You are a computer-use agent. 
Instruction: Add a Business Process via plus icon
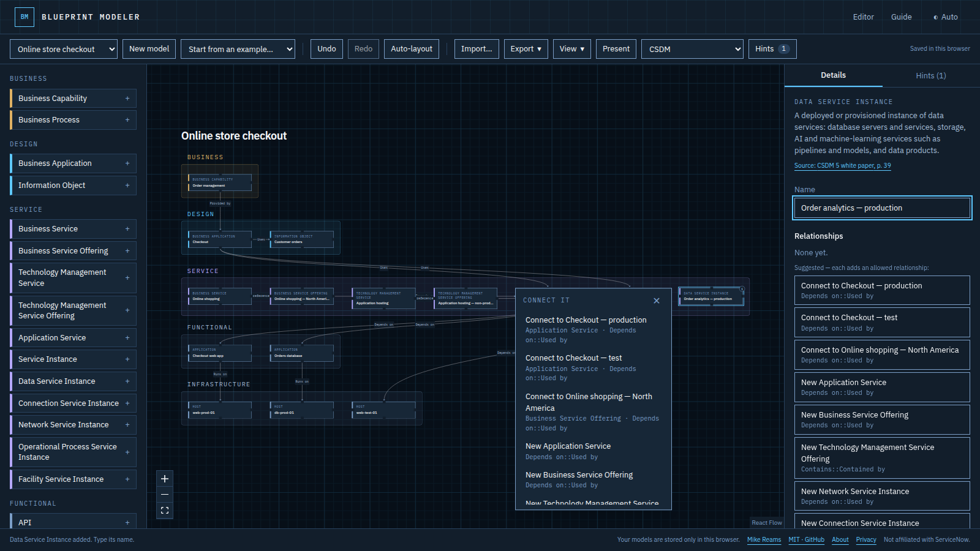tap(127, 120)
